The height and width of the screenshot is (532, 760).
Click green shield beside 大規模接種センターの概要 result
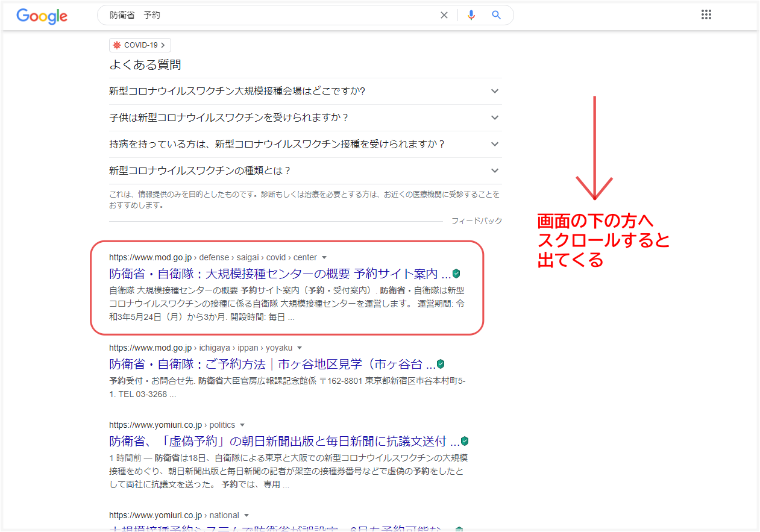click(x=456, y=274)
